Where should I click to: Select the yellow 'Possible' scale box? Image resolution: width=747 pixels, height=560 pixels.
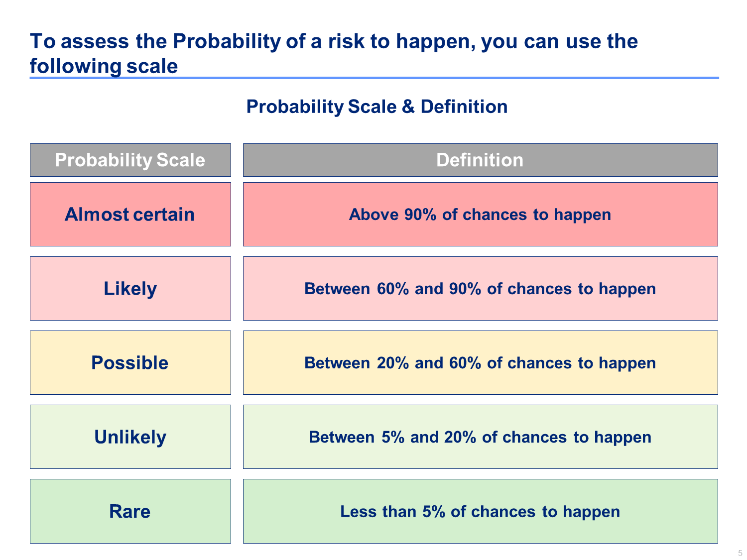point(130,362)
